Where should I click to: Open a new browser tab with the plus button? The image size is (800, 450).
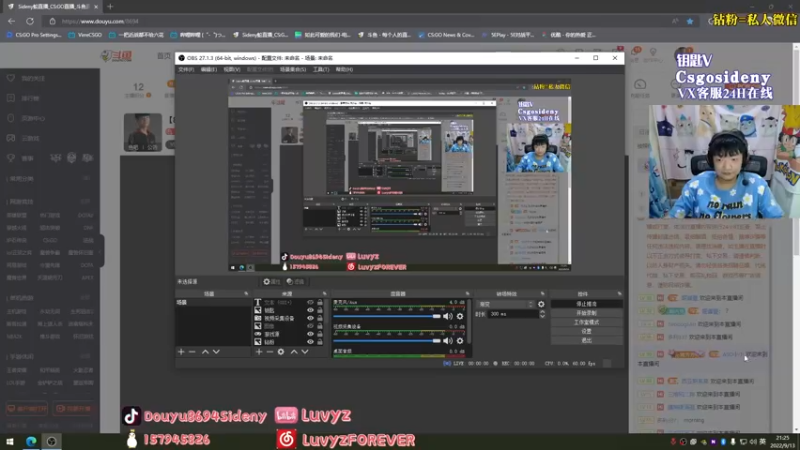(x=110, y=7)
